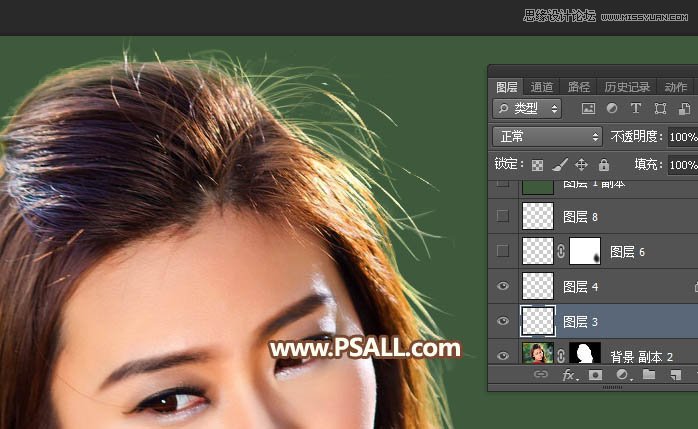Filter for smart object layers icon
The image size is (698, 429).
(684, 109)
